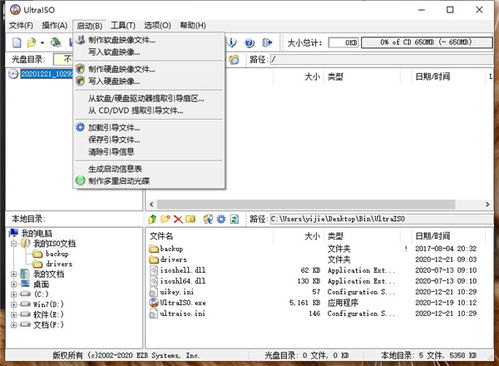Click the red X delete icon in local toolbar
Screen dimensions: 499x366
point(178,219)
